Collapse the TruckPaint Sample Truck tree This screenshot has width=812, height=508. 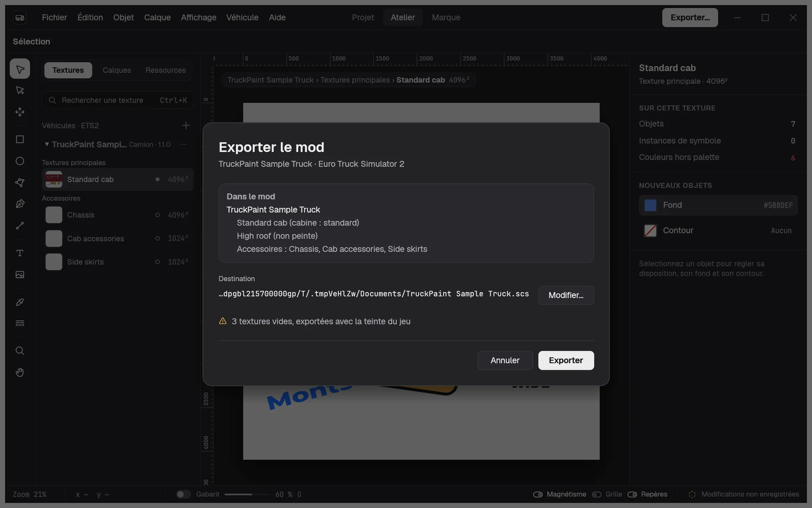(47, 144)
